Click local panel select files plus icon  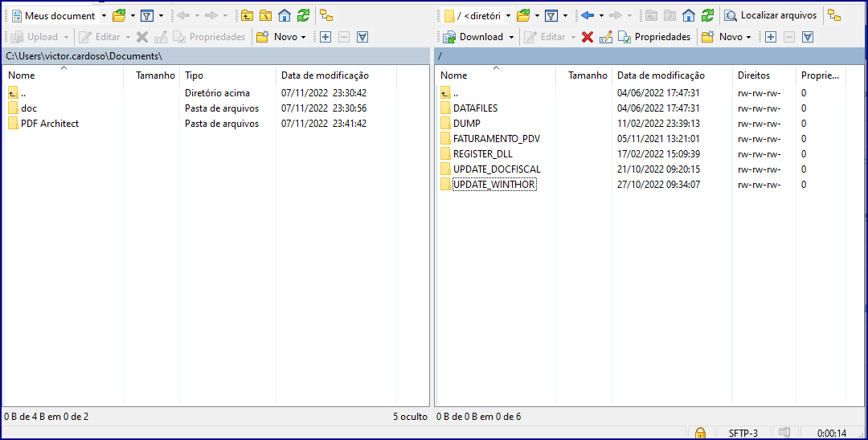pos(325,37)
